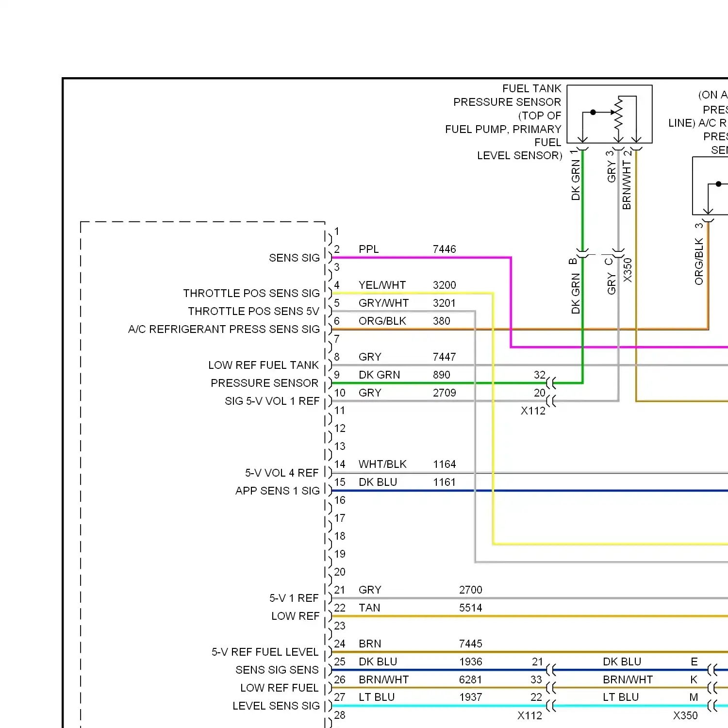The width and height of the screenshot is (728, 728).
Task: Click the "TAN" wire color label
Action: coord(369,608)
